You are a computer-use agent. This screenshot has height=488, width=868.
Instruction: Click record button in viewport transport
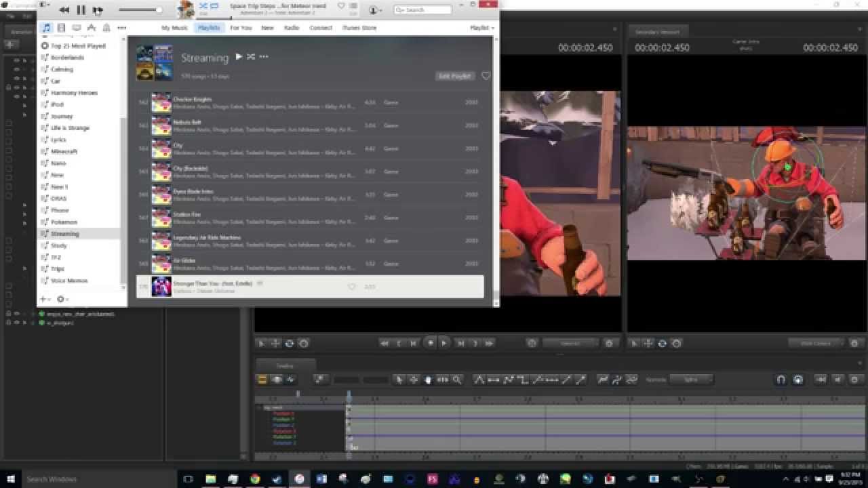430,343
